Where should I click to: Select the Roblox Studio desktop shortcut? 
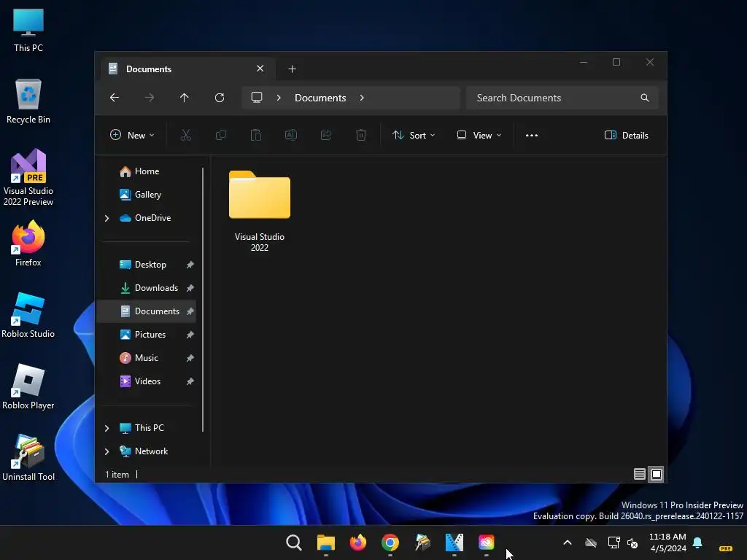pos(28,315)
